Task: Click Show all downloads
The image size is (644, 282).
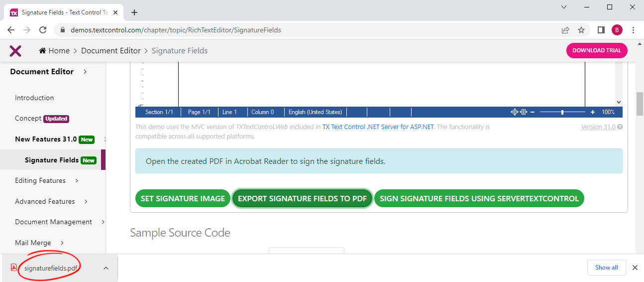Action: 606,268
